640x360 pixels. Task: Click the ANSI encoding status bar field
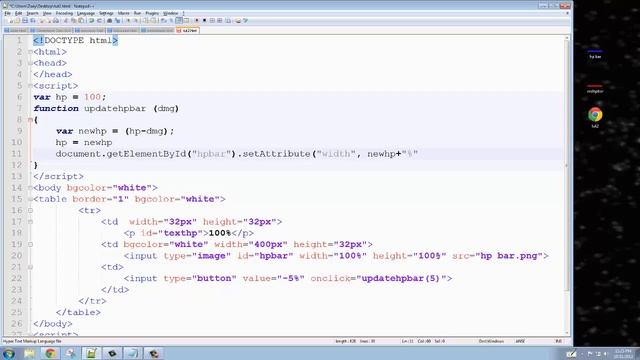point(520,341)
